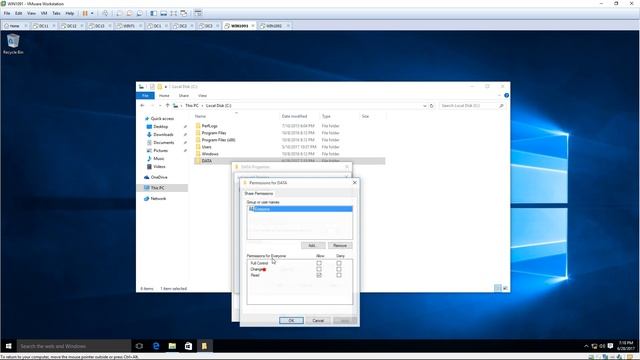640x360 pixels.
Task: Click VMware show library sidebar icon
Action: tap(153, 13)
